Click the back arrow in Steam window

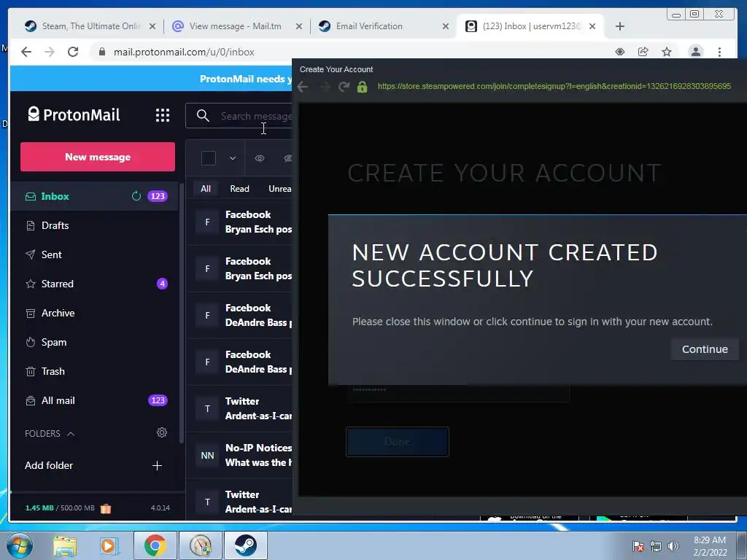tap(303, 87)
